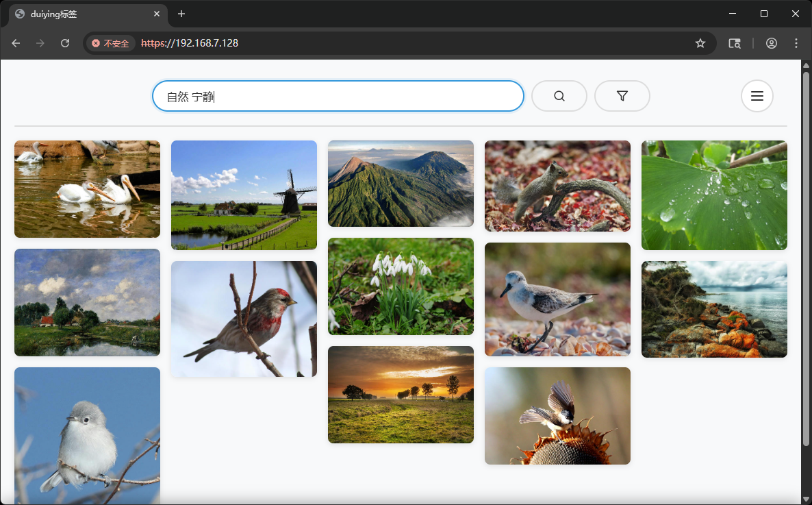
Task: Click the magnifier search button
Action: 559,96
